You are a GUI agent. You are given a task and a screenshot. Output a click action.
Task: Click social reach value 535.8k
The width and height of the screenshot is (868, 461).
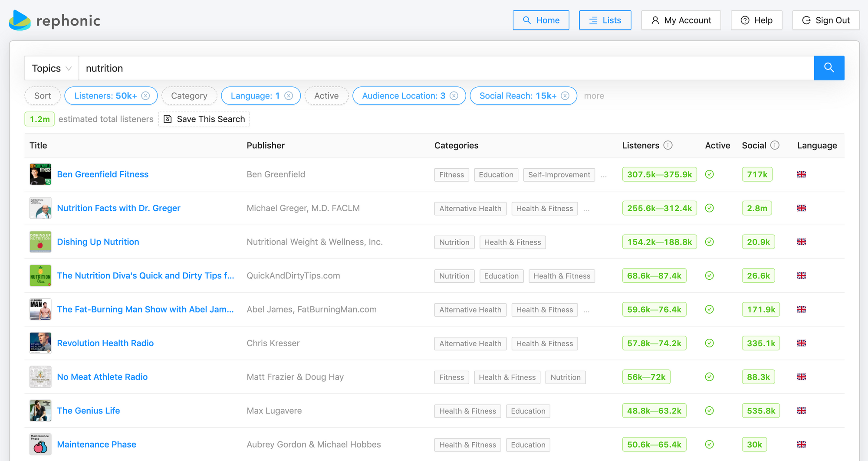tap(761, 411)
